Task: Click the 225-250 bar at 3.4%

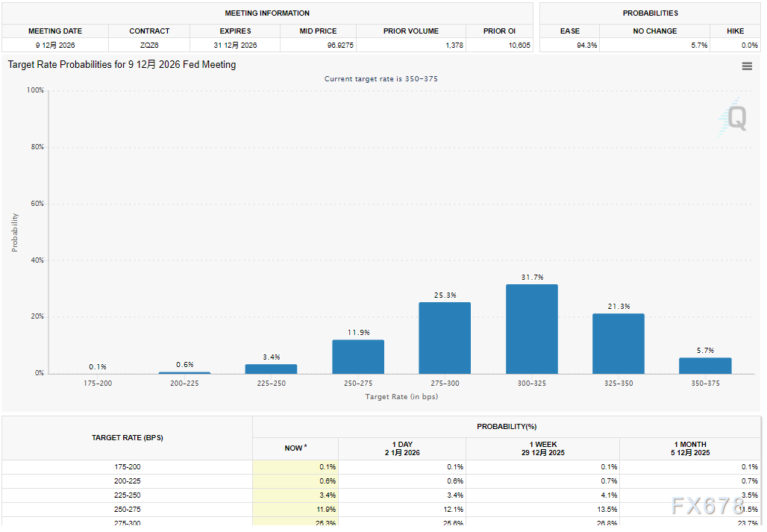Action: pyautogui.click(x=271, y=369)
